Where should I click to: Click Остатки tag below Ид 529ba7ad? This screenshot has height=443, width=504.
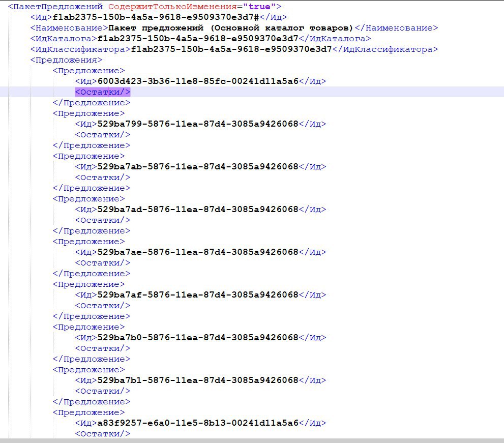(x=103, y=220)
